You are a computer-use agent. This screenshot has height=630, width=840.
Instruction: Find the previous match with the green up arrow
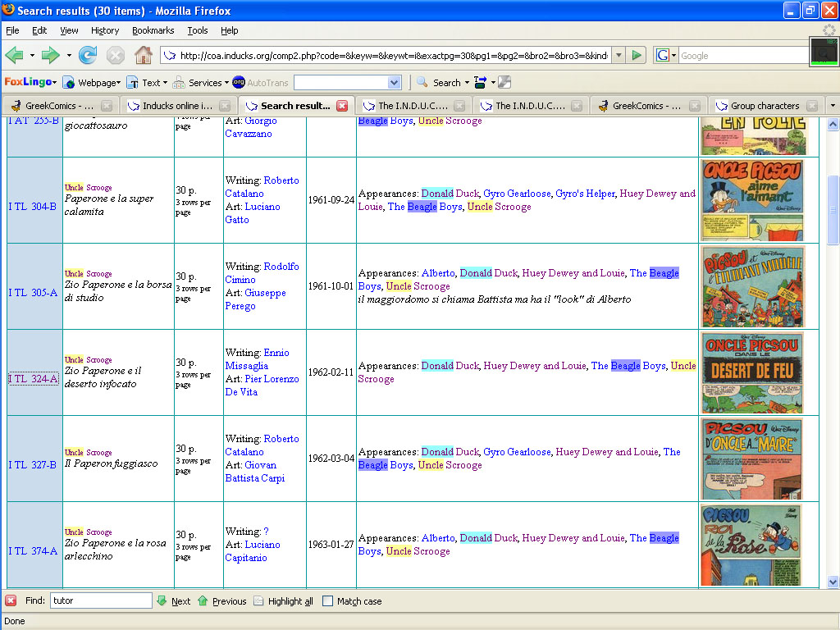coord(203,600)
